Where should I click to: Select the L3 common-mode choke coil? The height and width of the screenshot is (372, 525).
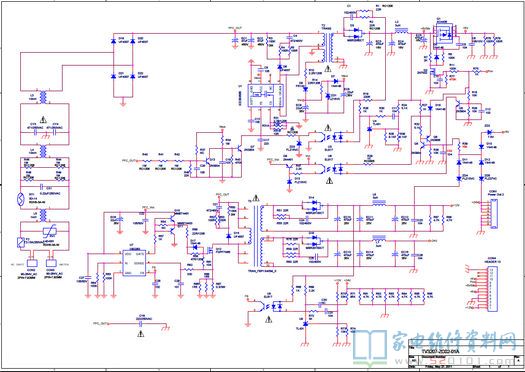[x=43, y=97]
